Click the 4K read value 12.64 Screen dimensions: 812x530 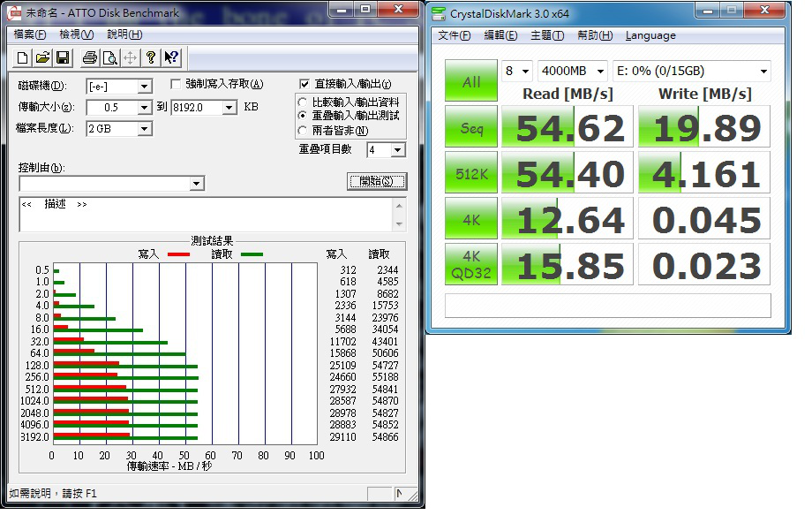568,219
